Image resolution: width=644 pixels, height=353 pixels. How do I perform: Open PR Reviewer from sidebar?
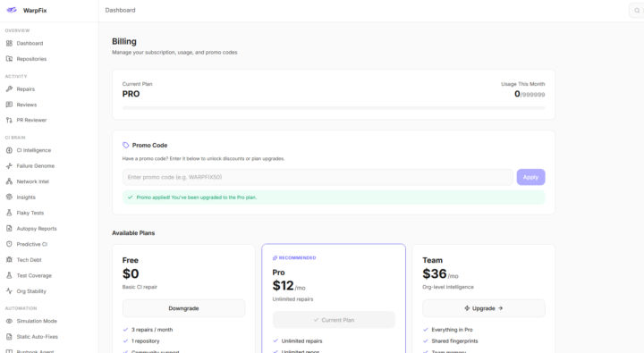point(31,120)
